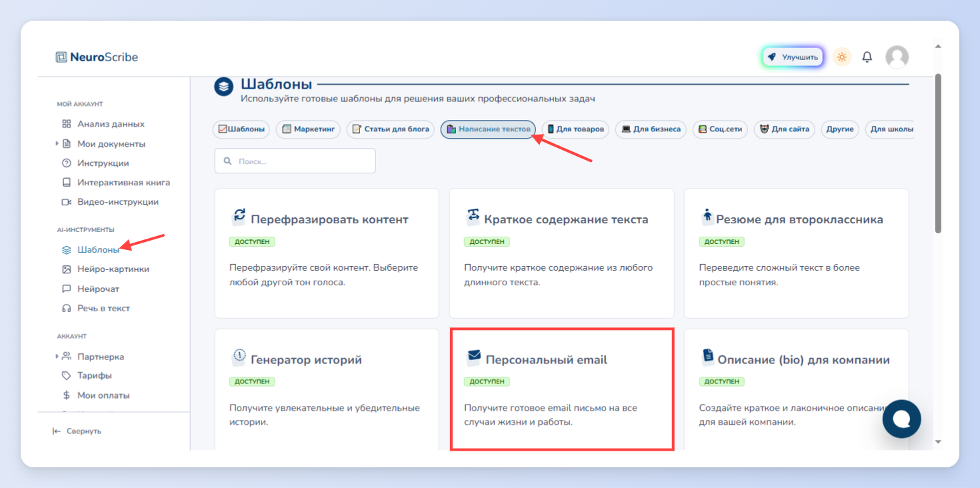
Task: Select the Для товаров tab
Action: point(575,129)
